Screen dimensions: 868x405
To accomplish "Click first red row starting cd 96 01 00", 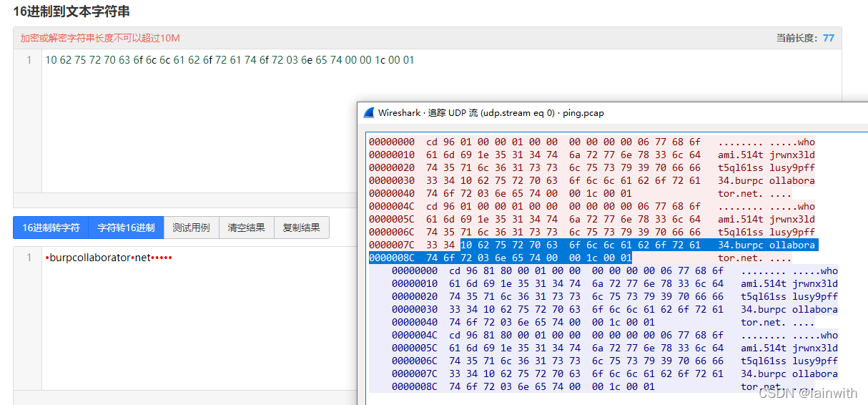I will (x=592, y=142).
